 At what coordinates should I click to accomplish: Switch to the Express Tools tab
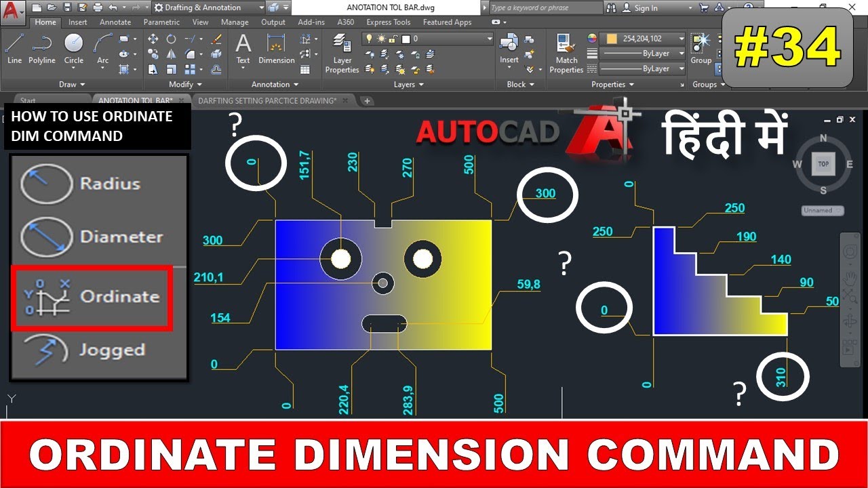[x=388, y=22]
